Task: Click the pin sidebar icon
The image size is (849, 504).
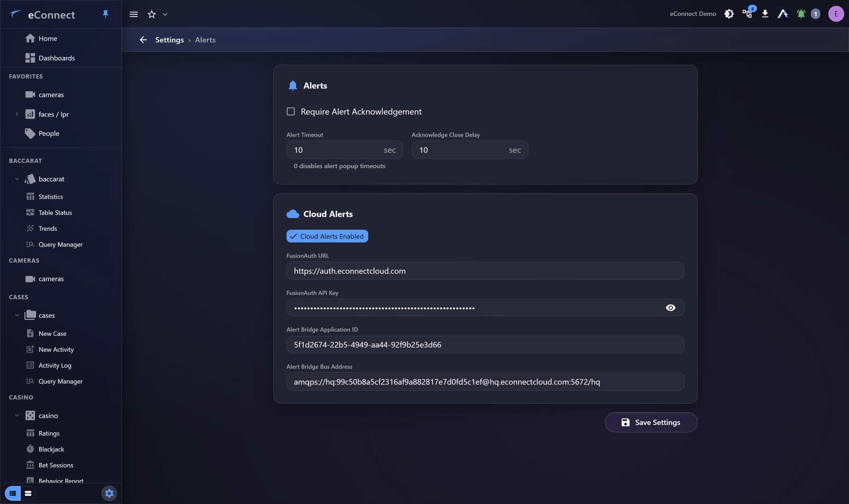Action: click(106, 14)
